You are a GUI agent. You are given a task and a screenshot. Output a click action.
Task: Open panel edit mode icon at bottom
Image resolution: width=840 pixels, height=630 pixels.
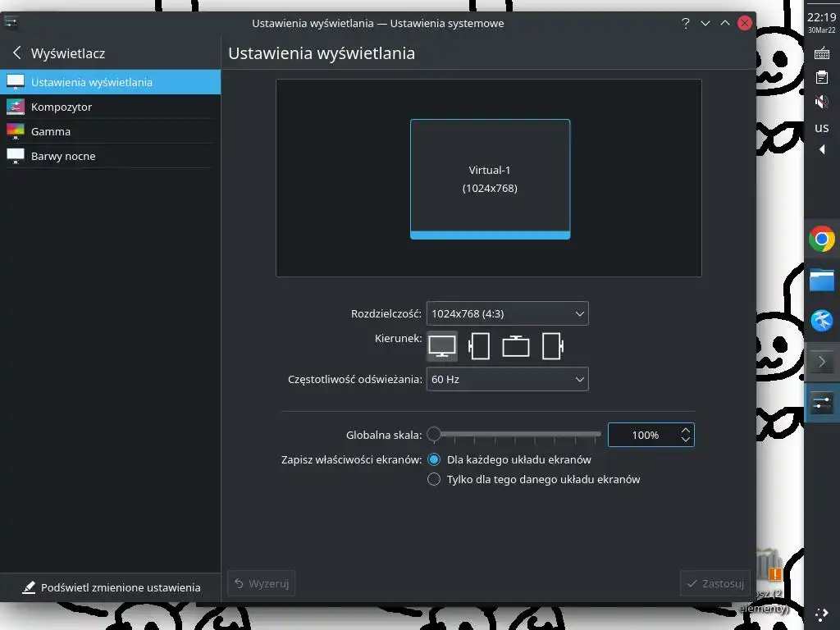822,614
